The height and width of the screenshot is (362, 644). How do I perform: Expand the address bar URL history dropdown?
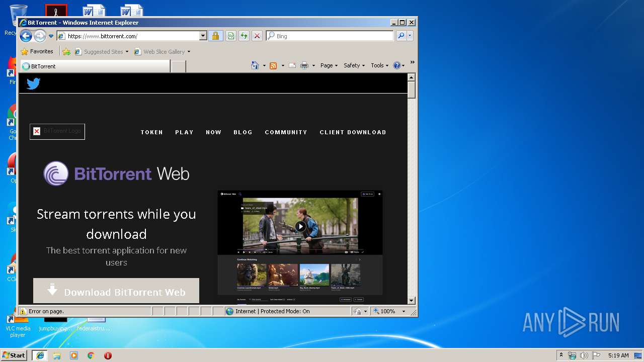pyautogui.click(x=203, y=36)
